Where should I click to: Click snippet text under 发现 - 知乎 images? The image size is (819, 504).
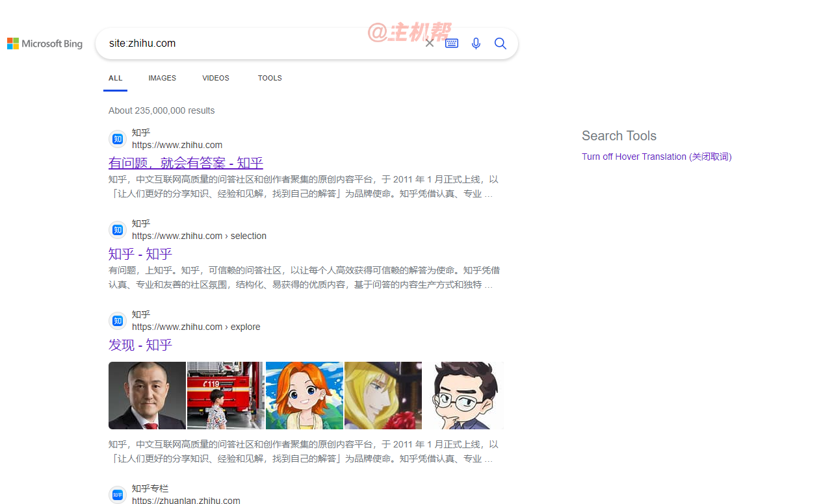pyautogui.click(x=304, y=451)
